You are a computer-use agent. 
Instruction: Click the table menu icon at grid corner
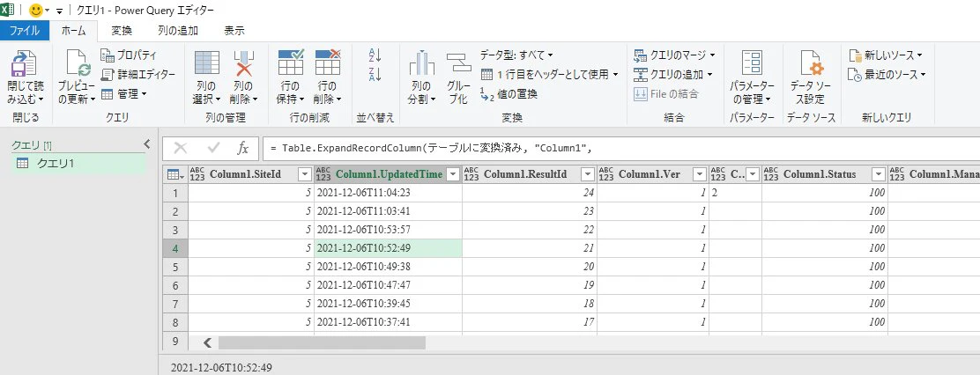click(175, 174)
